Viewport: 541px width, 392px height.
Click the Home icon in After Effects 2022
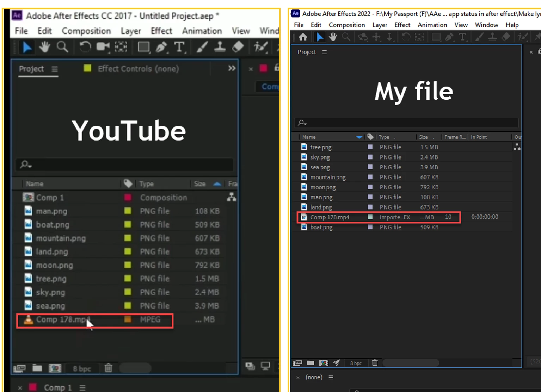tap(303, 37)
